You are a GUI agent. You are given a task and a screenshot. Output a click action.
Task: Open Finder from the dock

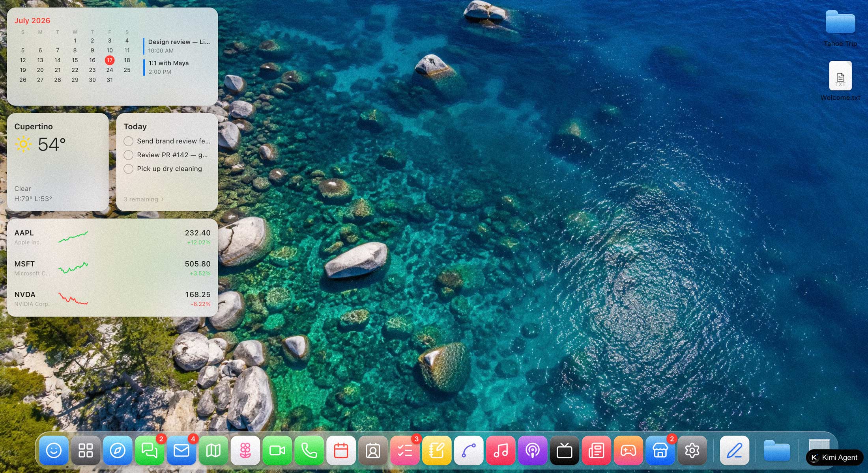point(54,450)
